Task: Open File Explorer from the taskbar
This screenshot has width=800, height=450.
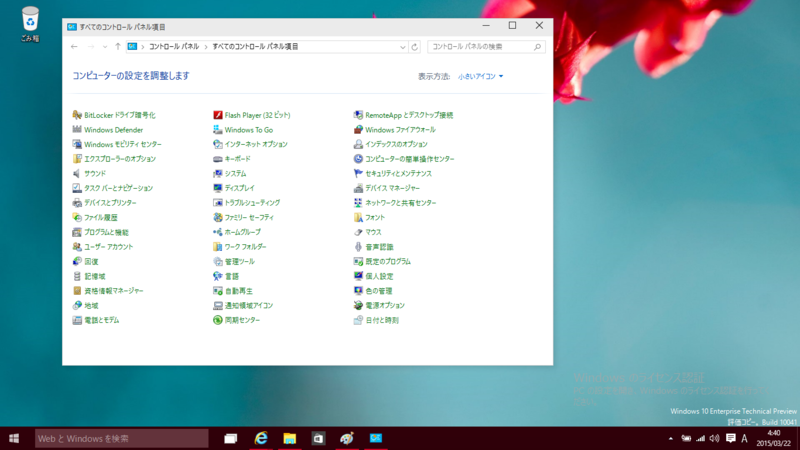Action: pos(289,438)
